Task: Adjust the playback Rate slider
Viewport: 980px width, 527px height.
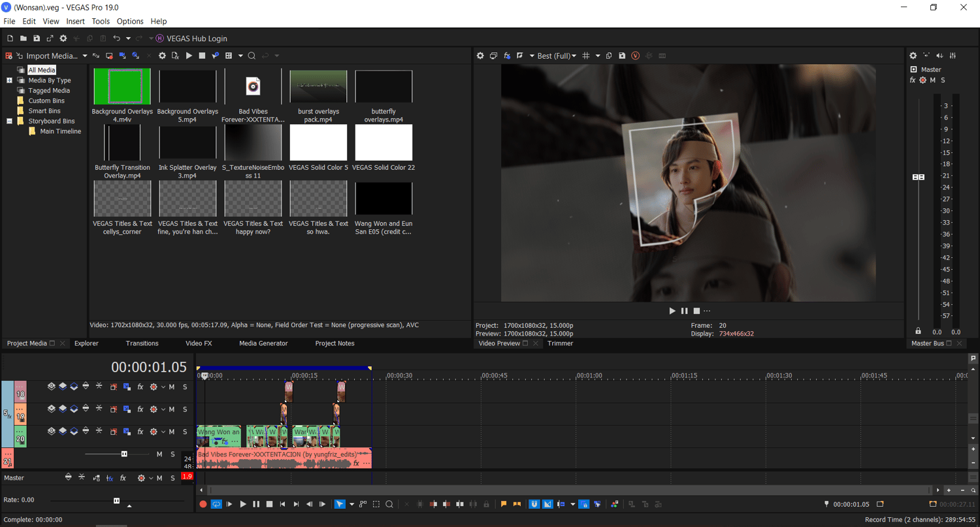Action: (x=116, y=500)
